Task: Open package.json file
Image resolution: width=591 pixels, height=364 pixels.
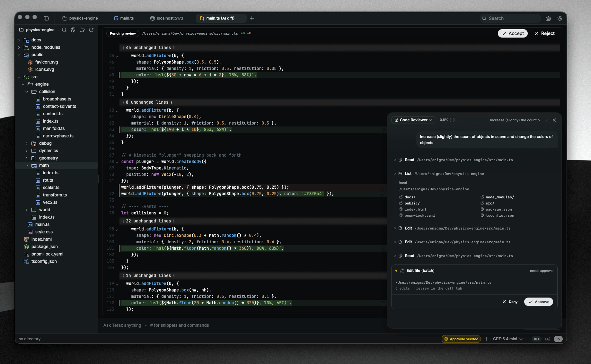Action: tap(45, 247)
